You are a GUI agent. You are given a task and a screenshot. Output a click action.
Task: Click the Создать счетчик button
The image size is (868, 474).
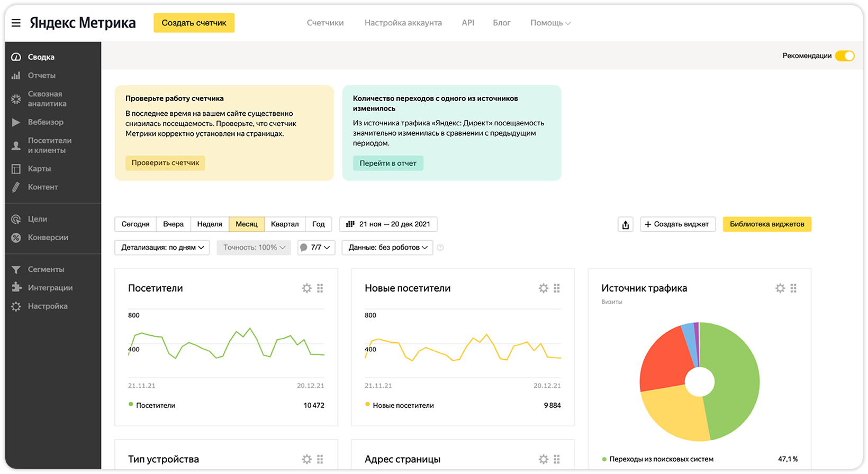point(194,23)
